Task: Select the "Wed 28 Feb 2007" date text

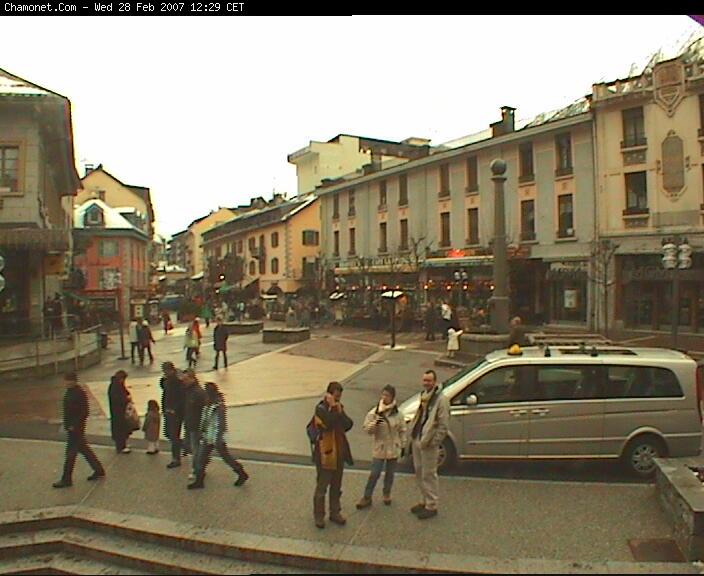Action: click(x=139, y=8)
